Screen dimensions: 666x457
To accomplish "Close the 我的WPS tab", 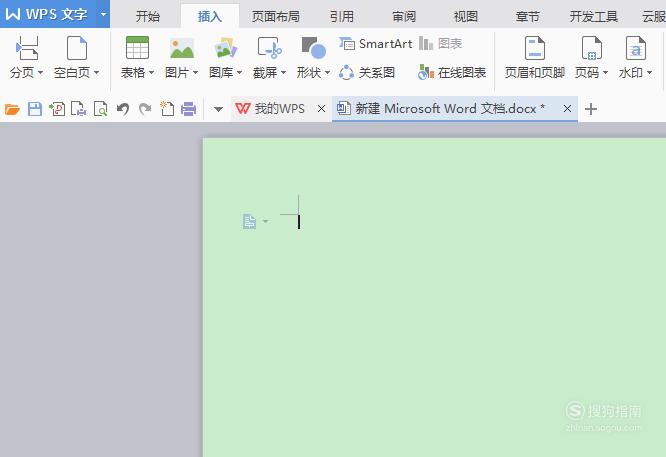I will [x=322, y=109].
